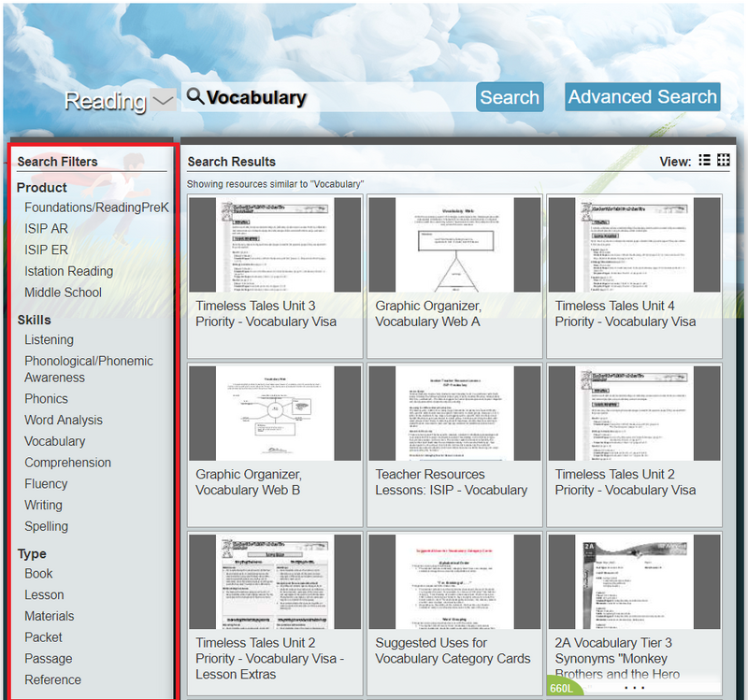Screen dimensions: 748x700
Task: Click the magnifying glass search icon
Action: point(194,96)
